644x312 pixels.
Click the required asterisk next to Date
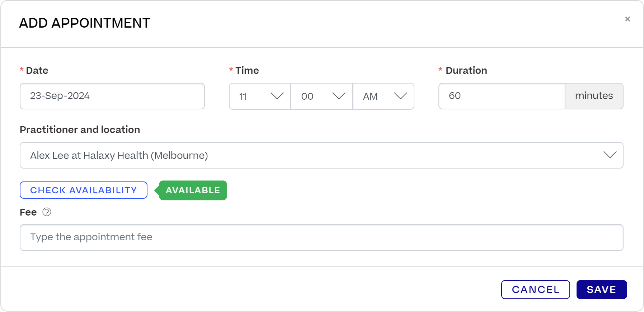tap(21, 70)
